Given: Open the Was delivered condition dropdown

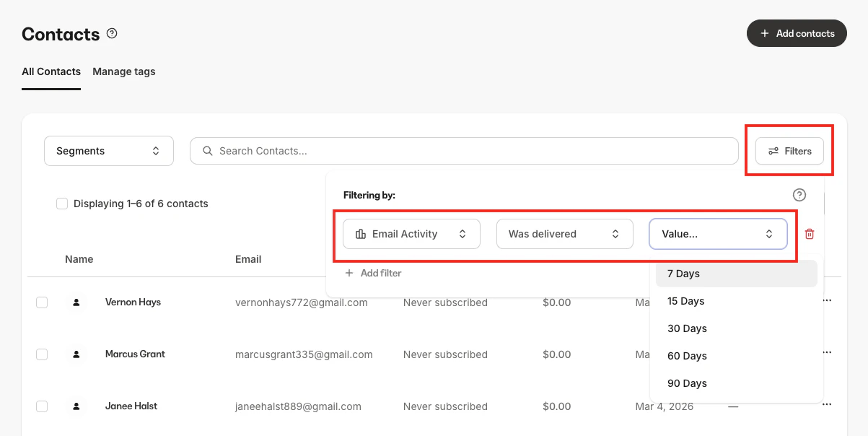Looking at the screenshot, I should click(564, 234).
